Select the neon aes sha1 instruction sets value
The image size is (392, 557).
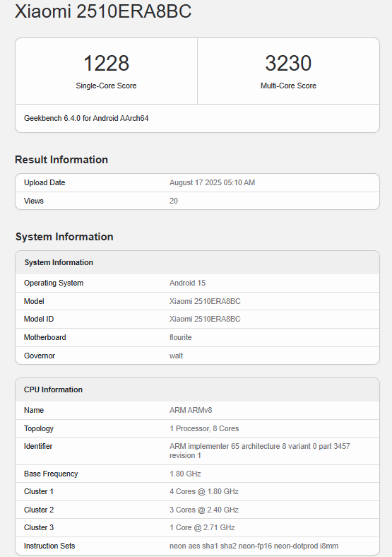pyautogui.click(x=254, y=546)
